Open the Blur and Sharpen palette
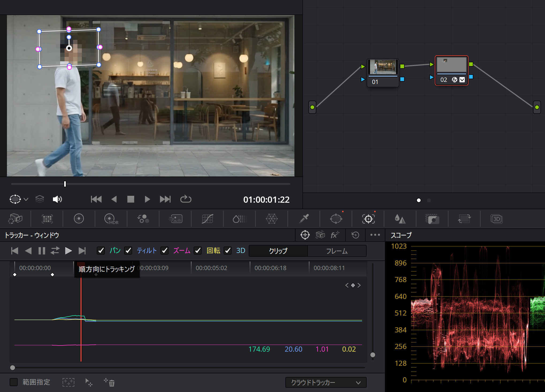This screenshot has width=545, height=392. coord(400,219)
